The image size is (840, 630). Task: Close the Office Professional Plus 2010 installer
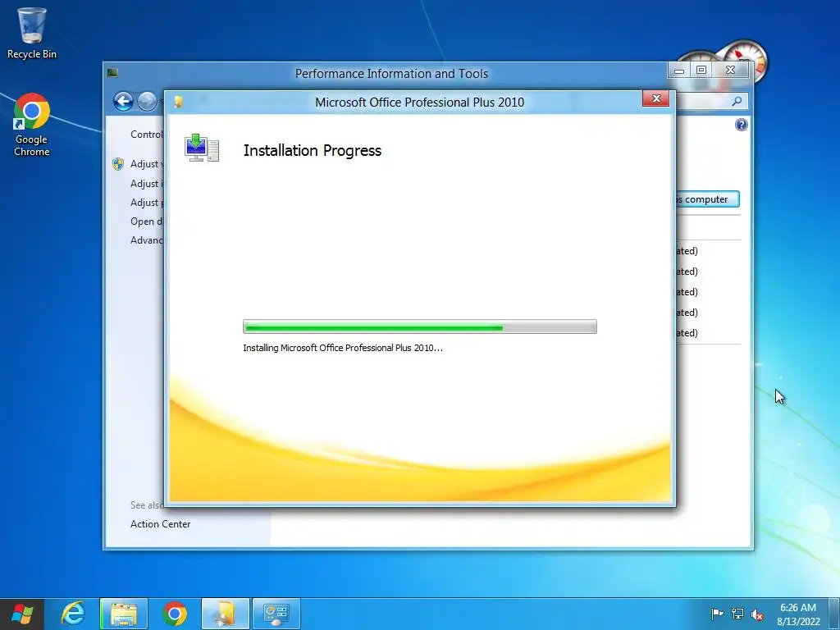point(655,98)
